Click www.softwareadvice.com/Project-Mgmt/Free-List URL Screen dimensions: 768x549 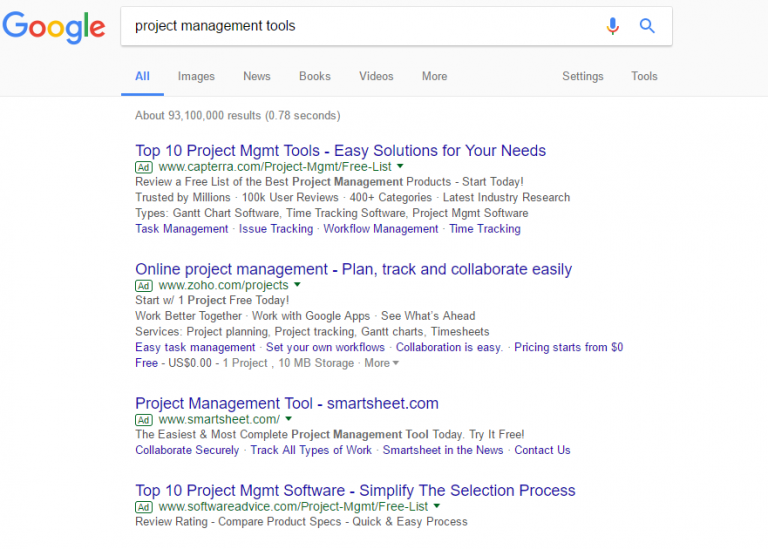coord(293,507)
